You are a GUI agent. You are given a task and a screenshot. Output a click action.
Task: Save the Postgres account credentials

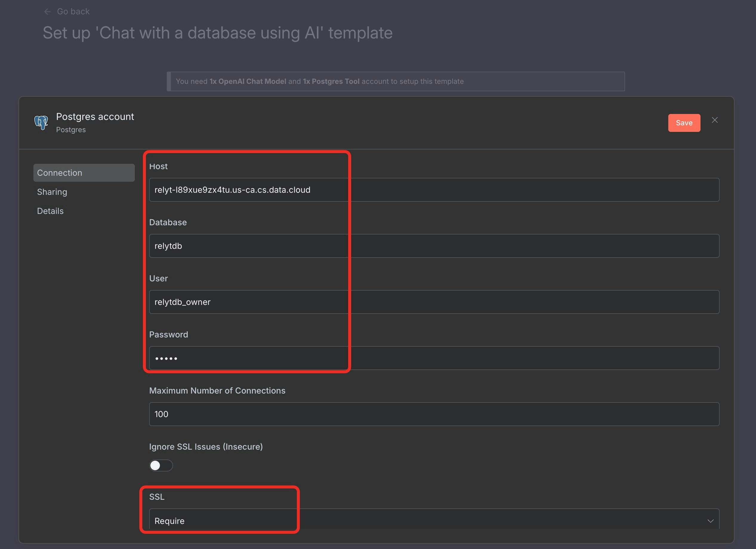coord(684,123)
